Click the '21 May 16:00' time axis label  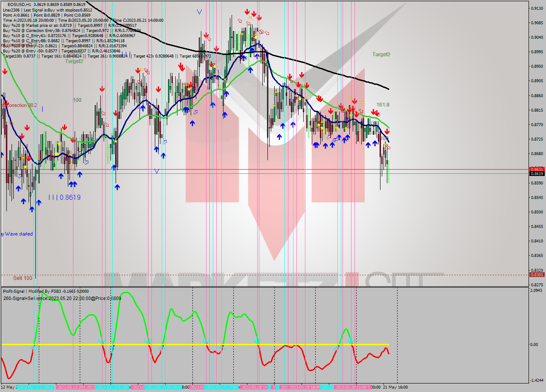pos(395,387)
